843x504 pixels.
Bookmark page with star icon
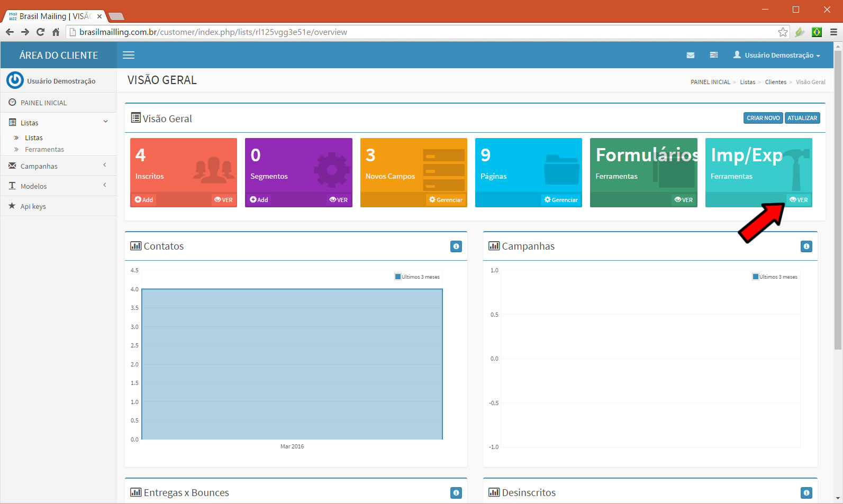(x=783, y=32)
